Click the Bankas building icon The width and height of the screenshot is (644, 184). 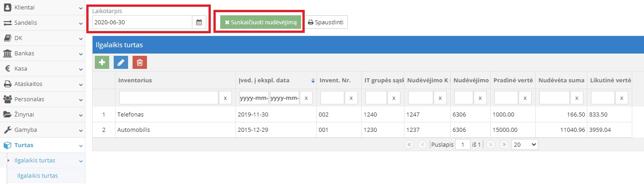[x=8, y=54]
